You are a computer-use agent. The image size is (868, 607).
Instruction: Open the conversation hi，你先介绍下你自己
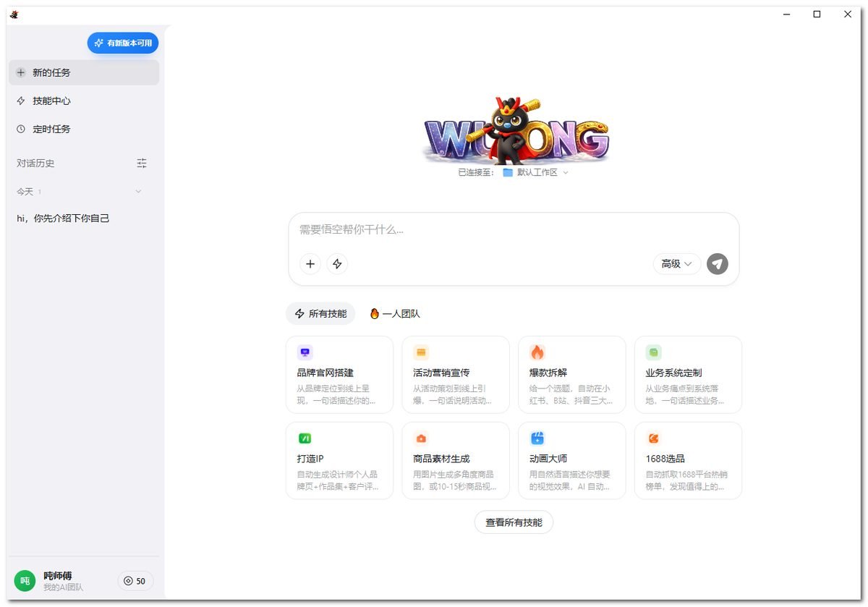tap(84, 218)
